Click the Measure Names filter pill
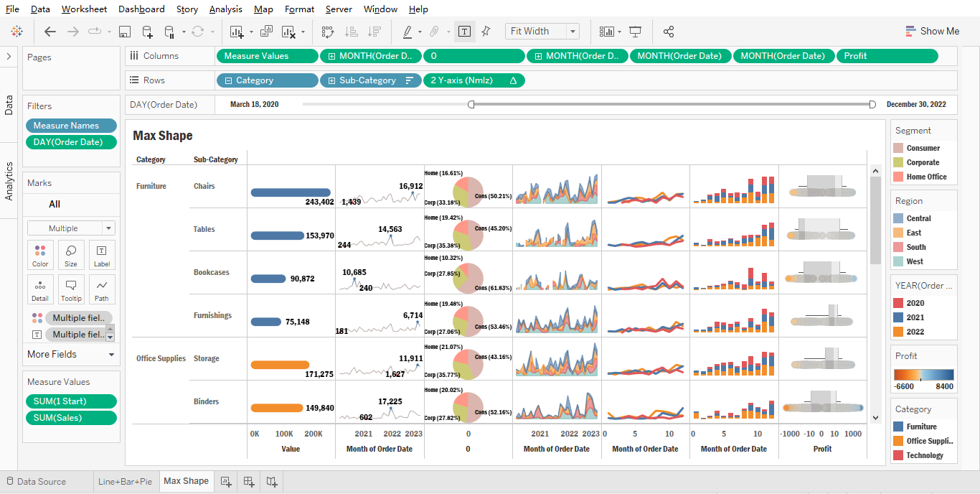 (71, 125)
